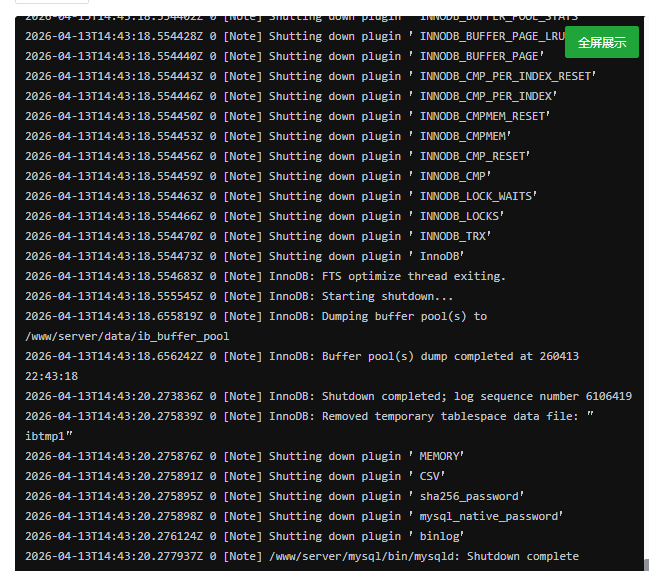Viewport: 649px width, 571px height.
Task: Click the log line with timestamp 554453Z INNODB_CMPMEM
Action: pos(268,136)
